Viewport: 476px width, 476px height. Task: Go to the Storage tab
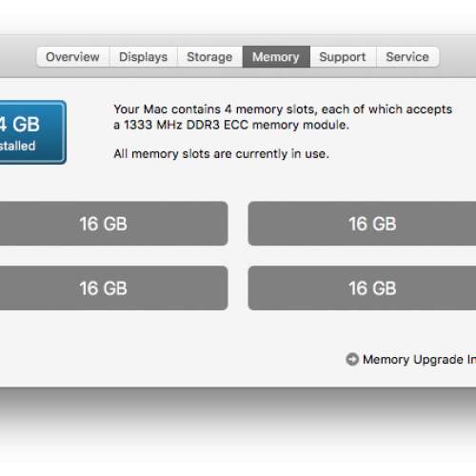[209, 57]
